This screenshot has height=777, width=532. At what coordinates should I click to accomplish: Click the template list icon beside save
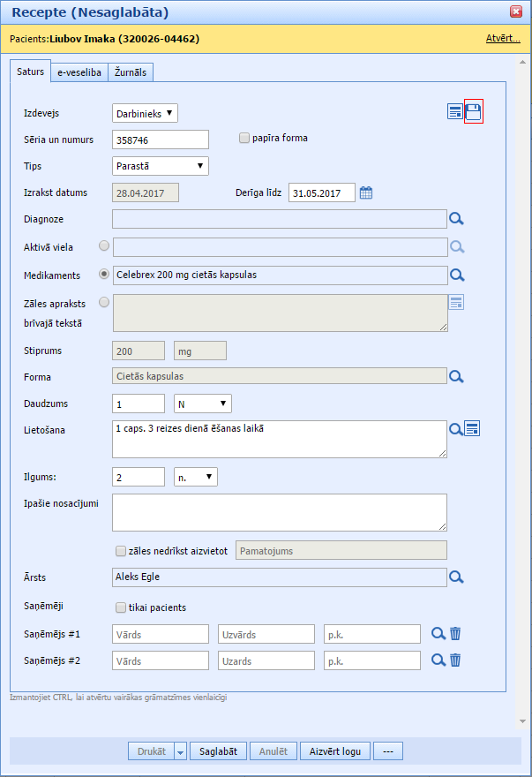click(x=455, y=111)
